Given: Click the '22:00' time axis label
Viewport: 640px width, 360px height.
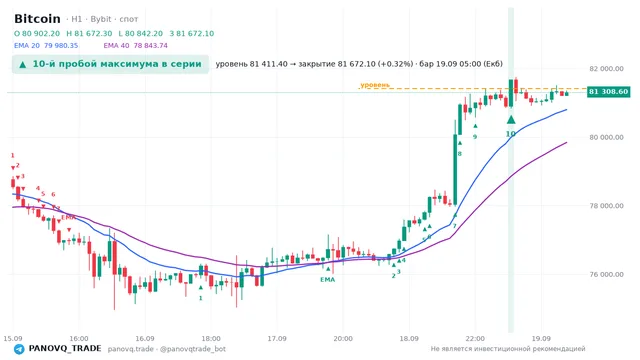Looking at the screenshot, I should tap(475, 338).
